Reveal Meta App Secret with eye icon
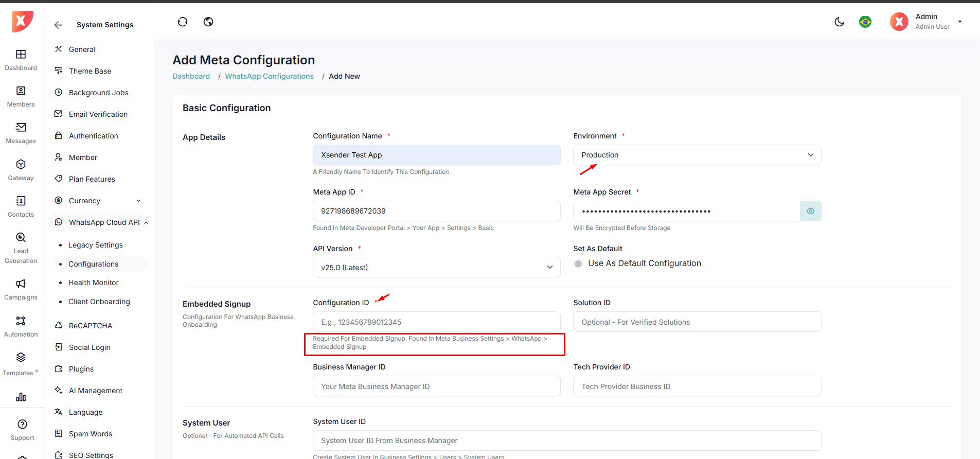This screenshot has width=980, height=459. [x=810, y=211]
